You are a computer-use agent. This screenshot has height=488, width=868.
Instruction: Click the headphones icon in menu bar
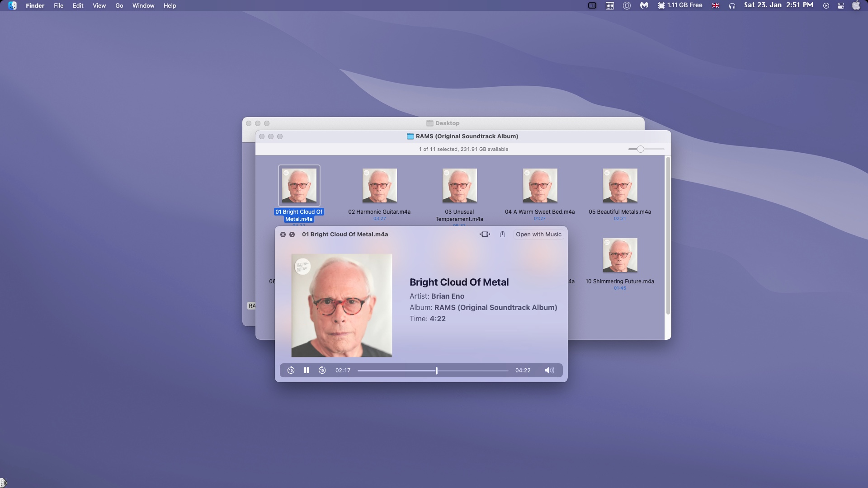(x=732, y=5)
